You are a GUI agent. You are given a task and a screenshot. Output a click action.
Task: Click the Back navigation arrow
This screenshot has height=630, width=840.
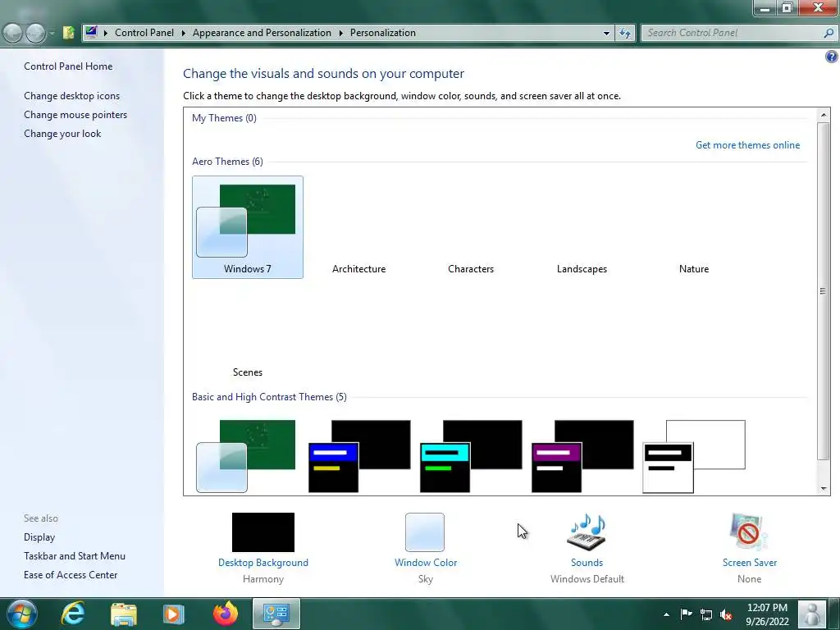pyautogui.click(x=13, y=33)
